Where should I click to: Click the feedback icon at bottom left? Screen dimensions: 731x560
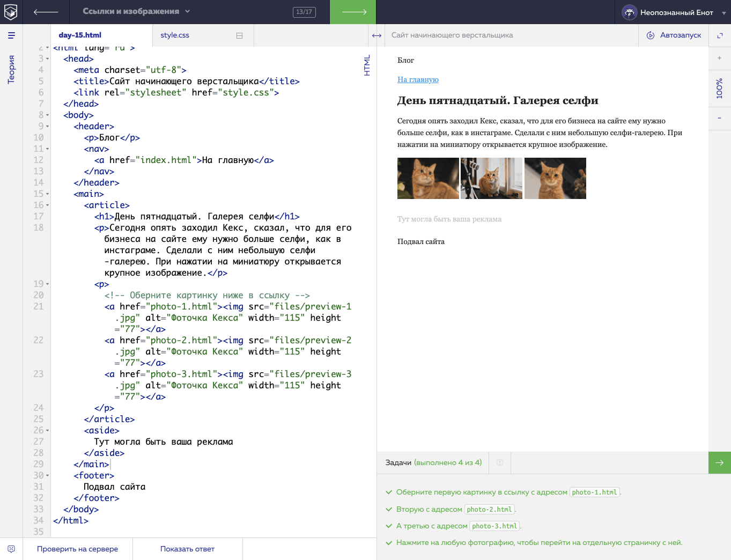pyautogui.click(x=11, y=549)
